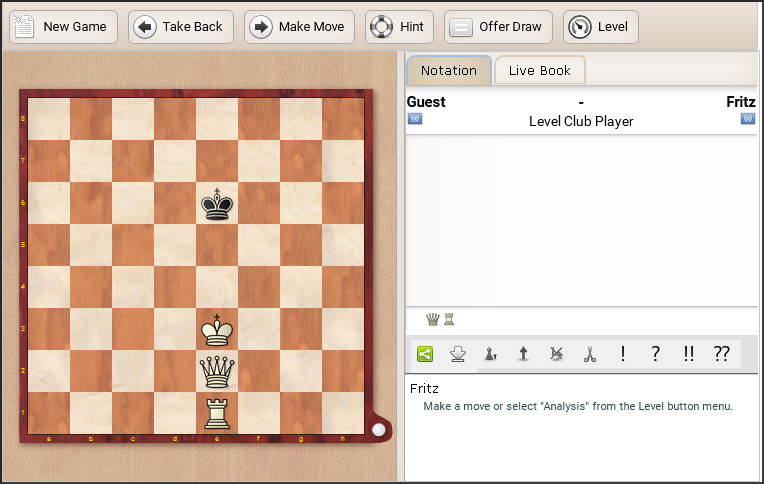Switch to the Live Book tab
The height and width of the screenshot is (484, 764).
539,71
